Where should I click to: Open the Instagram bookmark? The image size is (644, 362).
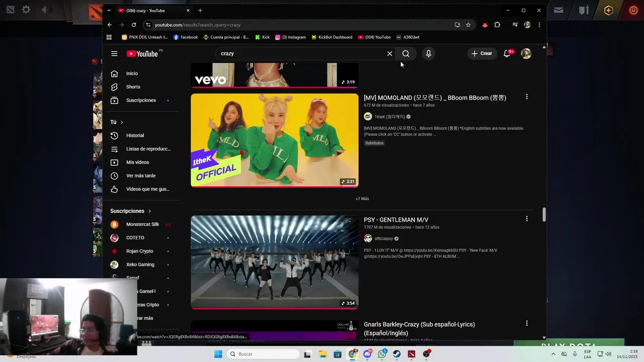[x=290, y=37]
